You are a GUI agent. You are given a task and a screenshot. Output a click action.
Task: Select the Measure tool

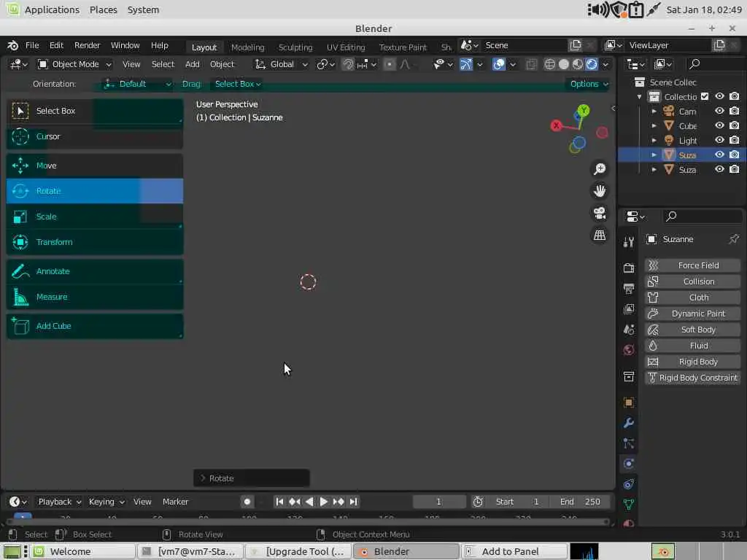[x=94, y=297]
